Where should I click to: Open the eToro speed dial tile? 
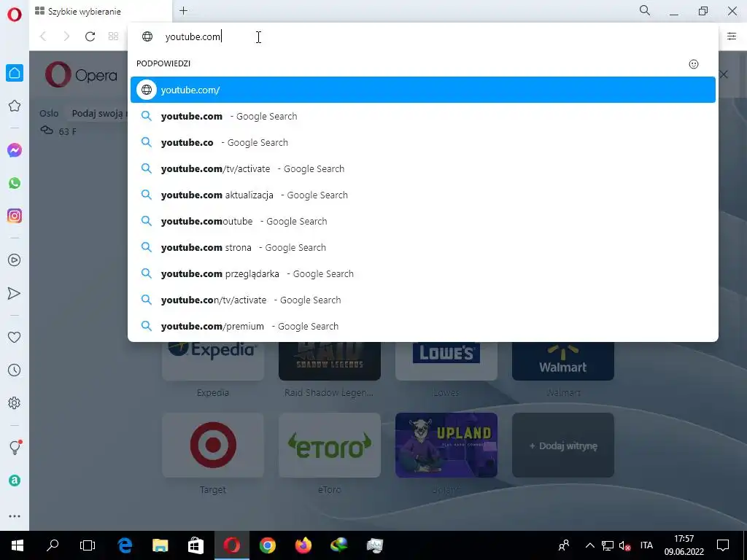[330, 445]
